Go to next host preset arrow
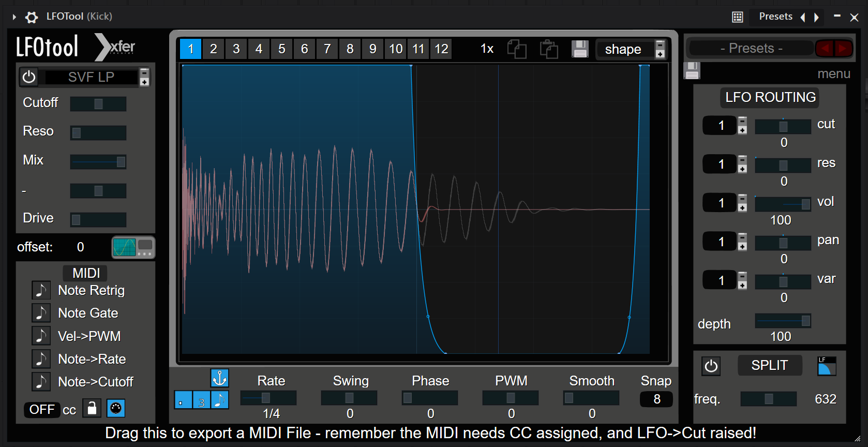Viewport: 868px width, 447px height. tap(817, 17)
